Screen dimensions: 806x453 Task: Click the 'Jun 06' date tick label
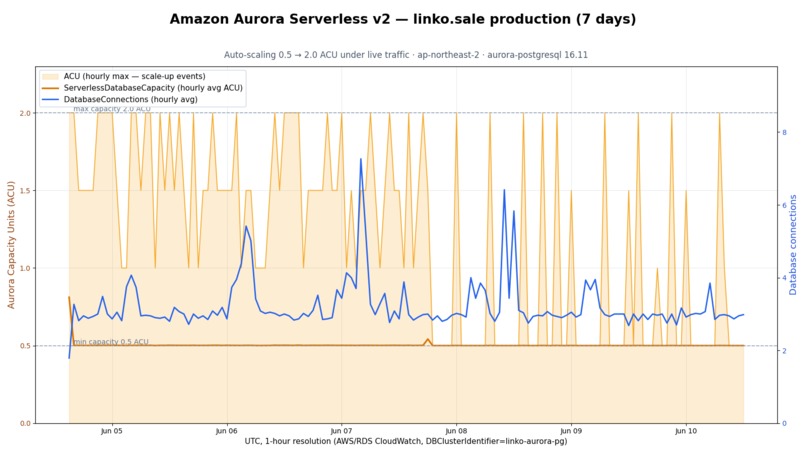point(227,431)
